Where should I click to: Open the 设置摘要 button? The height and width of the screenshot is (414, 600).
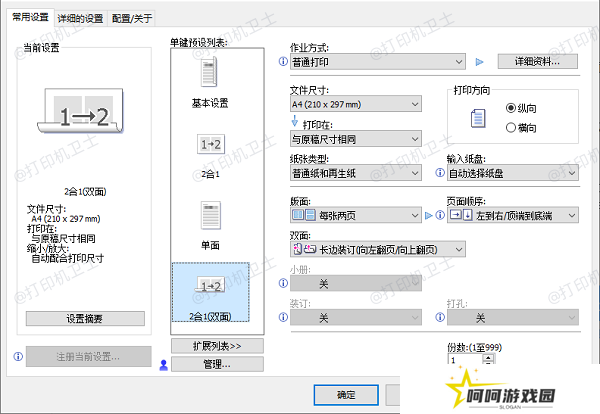(x=85, y=318)
